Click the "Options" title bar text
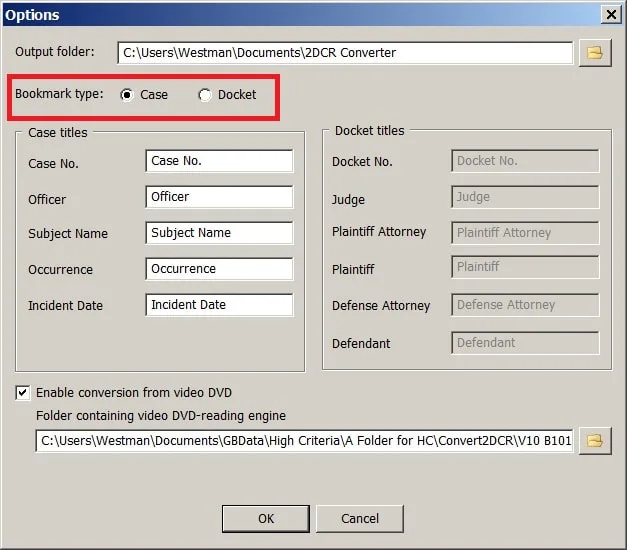 coord(32,15)
